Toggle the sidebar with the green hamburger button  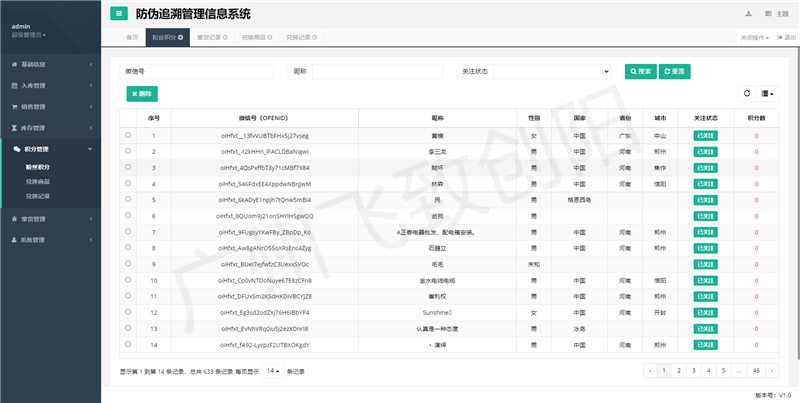pyautogui.click(x=119, y=14)
